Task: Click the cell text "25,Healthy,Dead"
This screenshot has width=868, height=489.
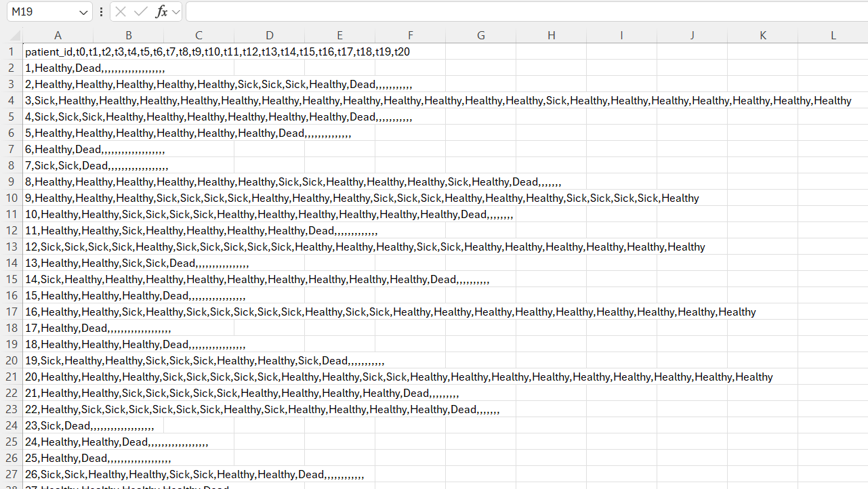Action: tap(66, 458)
